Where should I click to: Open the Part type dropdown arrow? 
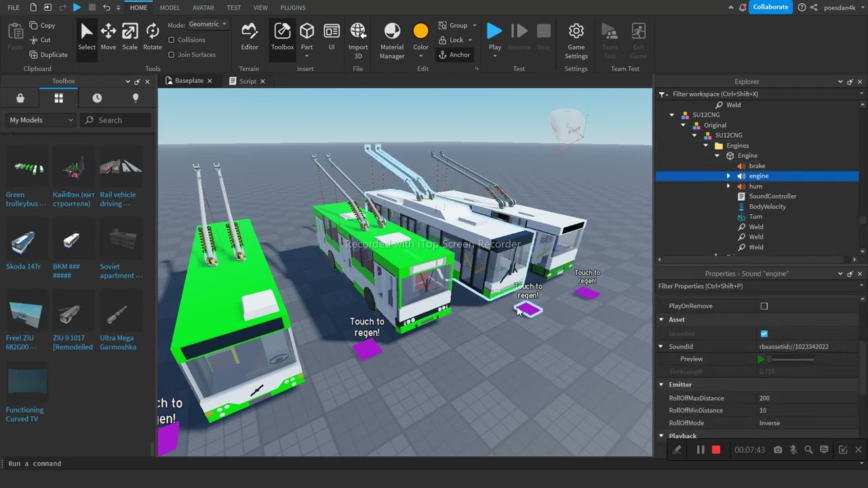(307, 56)
